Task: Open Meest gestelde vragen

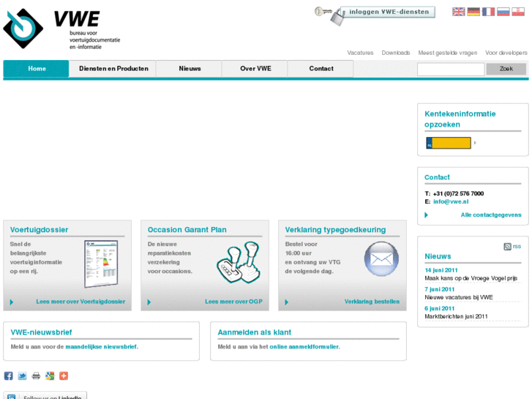Action: (448, 53)
